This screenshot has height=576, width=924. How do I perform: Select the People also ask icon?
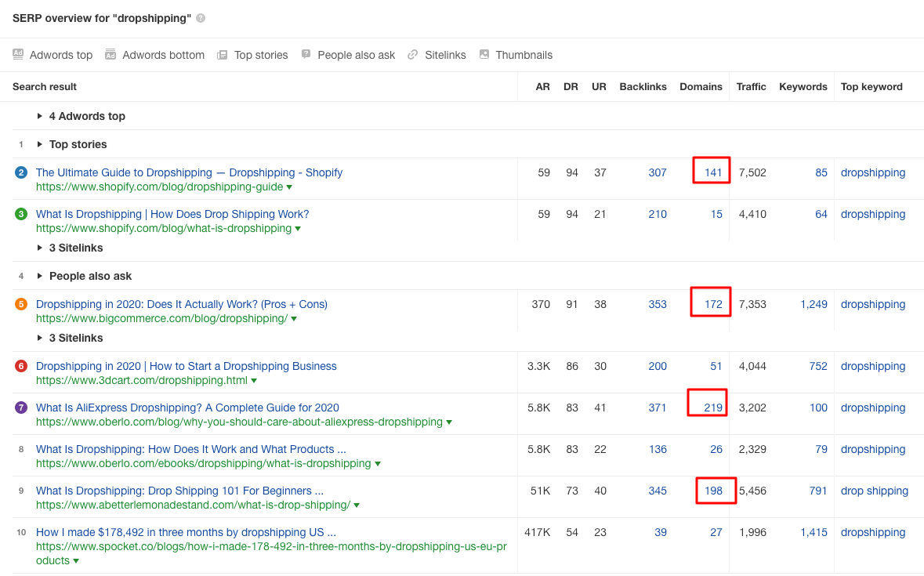306,54
